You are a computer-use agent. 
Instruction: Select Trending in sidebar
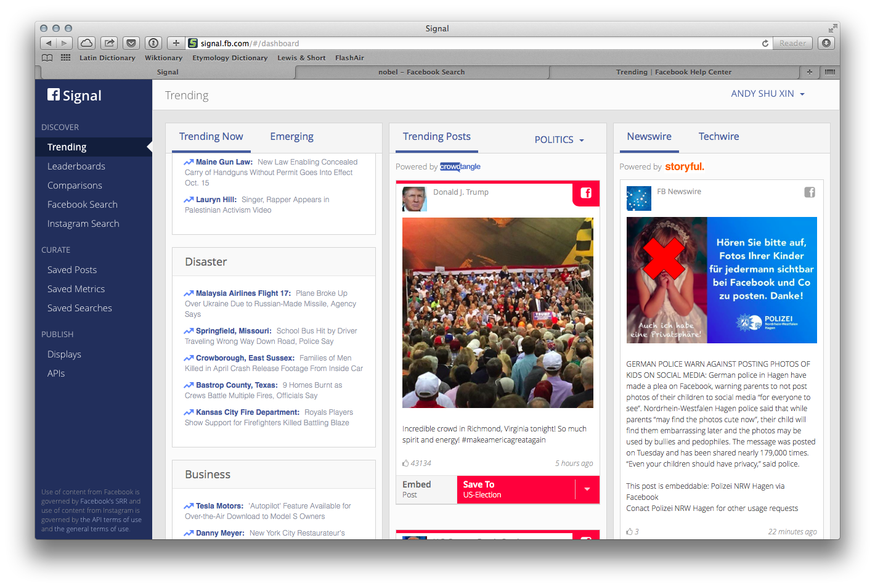coord(94,147)
